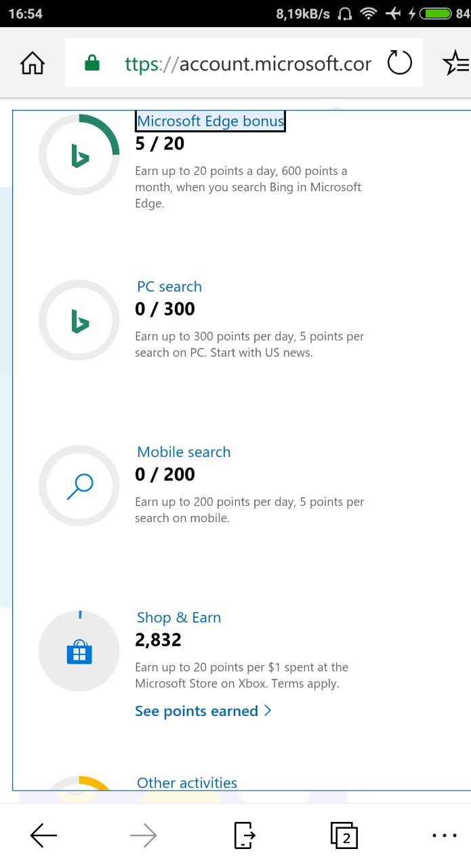Open the Shop & Earn link
This screenshot has height=868, width=471.
point(179,618)
